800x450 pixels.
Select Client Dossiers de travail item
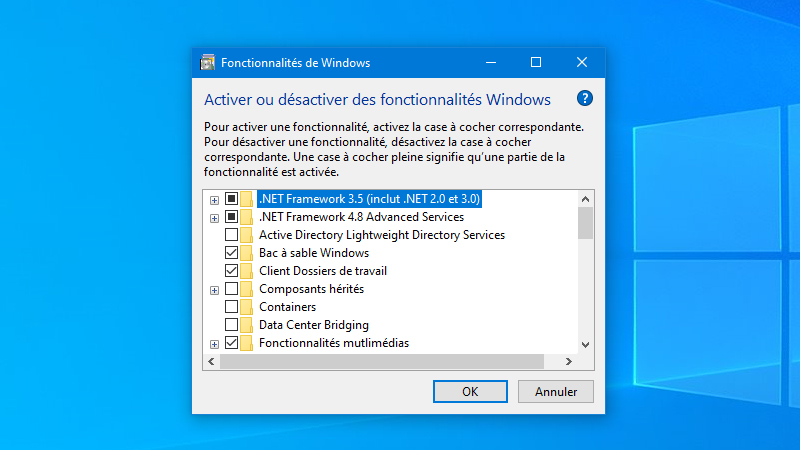(x=323, y=271)
